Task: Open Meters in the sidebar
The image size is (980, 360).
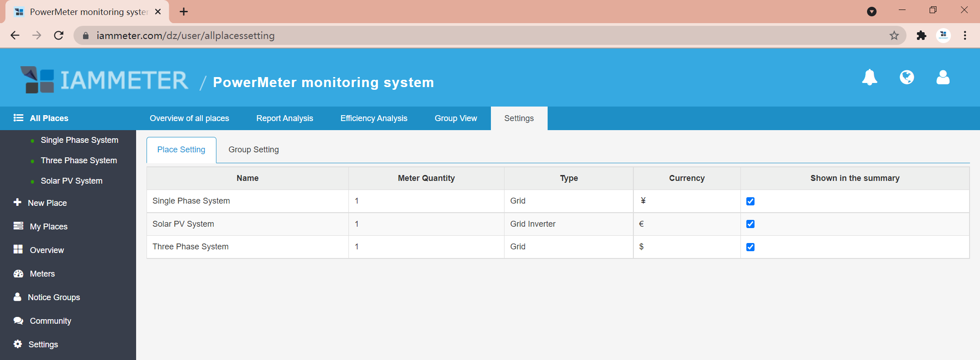Action: pos(42,274)
